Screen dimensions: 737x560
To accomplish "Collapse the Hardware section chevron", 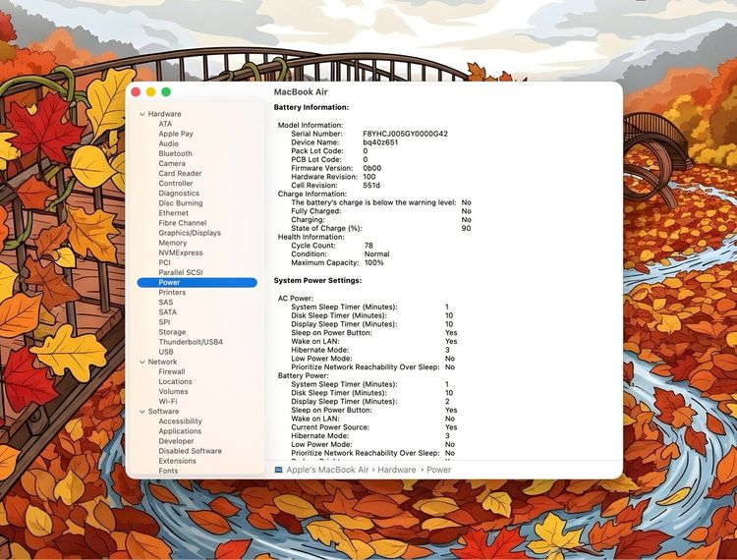I will (x=142, y=114).
